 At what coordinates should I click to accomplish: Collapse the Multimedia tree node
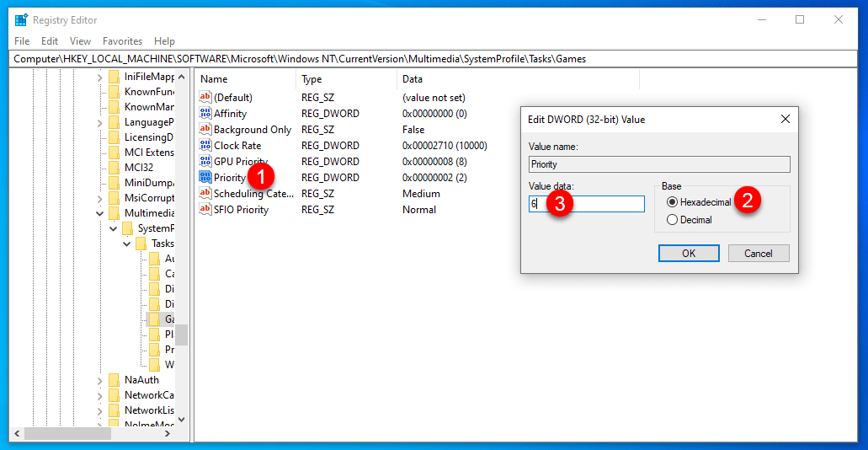pyautogui.click(x=100, y=213)
